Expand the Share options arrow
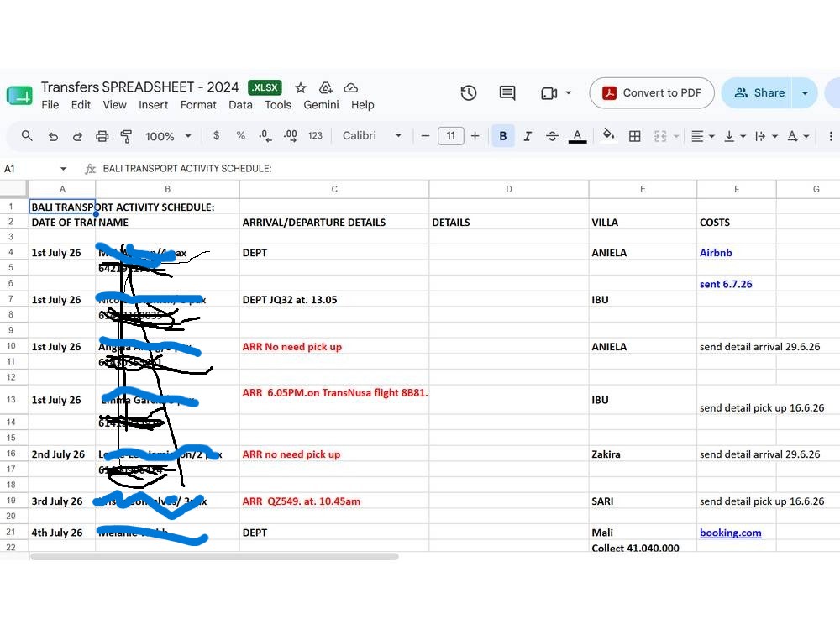 805,93
